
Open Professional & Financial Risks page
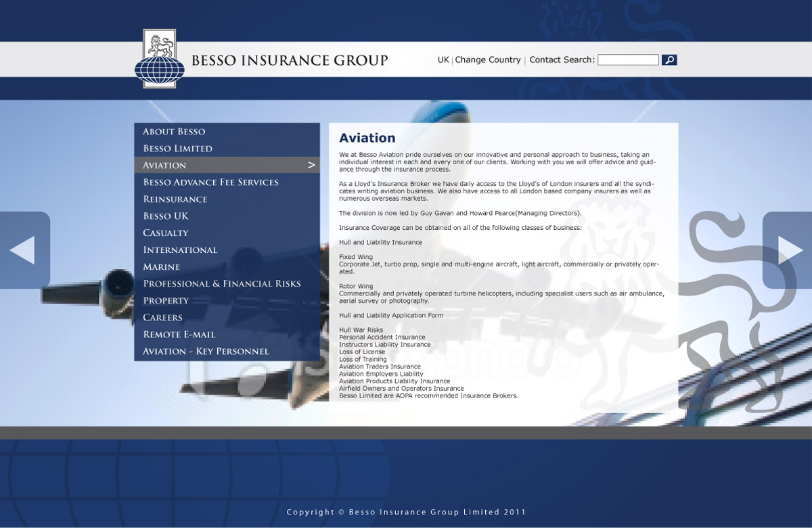pyautogui.click(x=222, y=283)
